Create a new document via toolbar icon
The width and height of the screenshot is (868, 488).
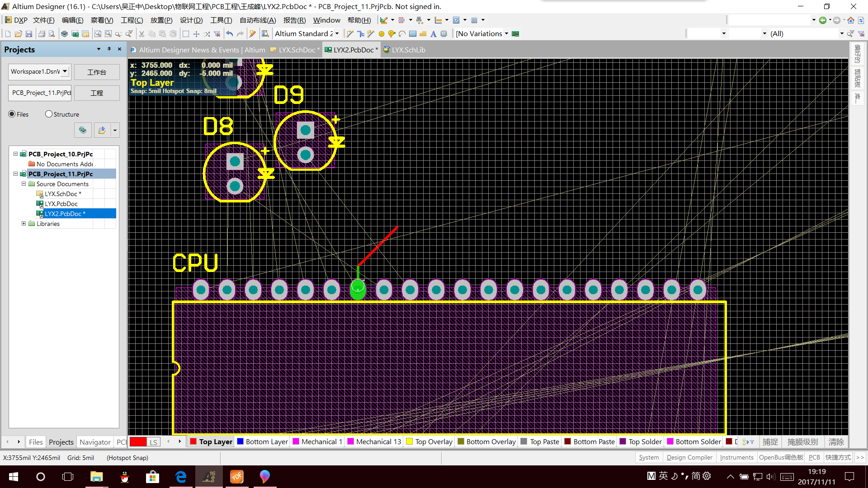(x=8, y=34)
